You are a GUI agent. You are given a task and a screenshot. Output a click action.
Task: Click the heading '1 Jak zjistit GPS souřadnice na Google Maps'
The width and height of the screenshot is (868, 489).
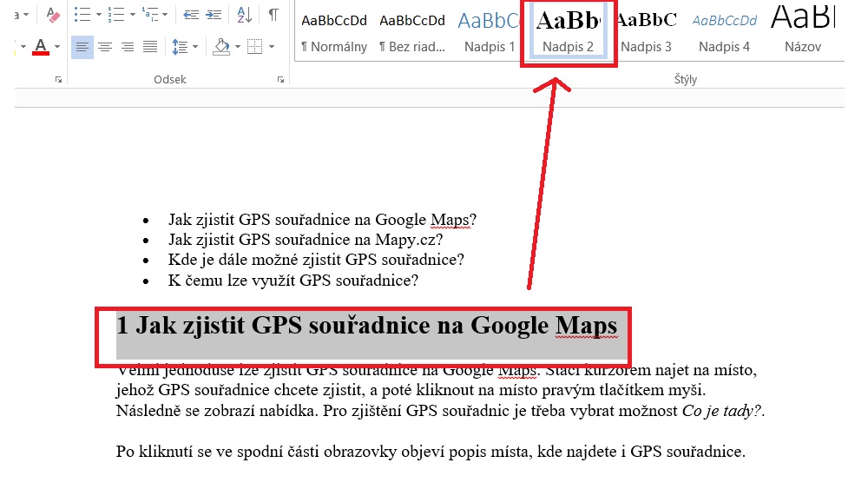366,326
